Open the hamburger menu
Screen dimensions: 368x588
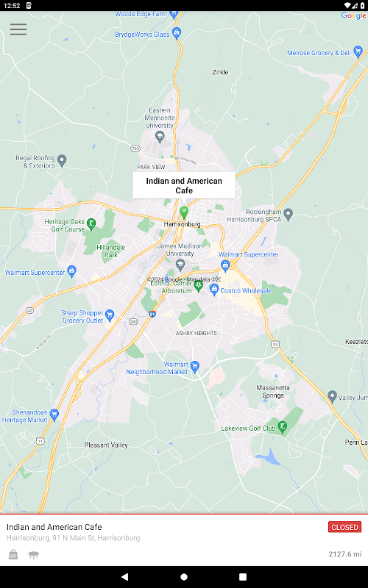coord(18,29)
